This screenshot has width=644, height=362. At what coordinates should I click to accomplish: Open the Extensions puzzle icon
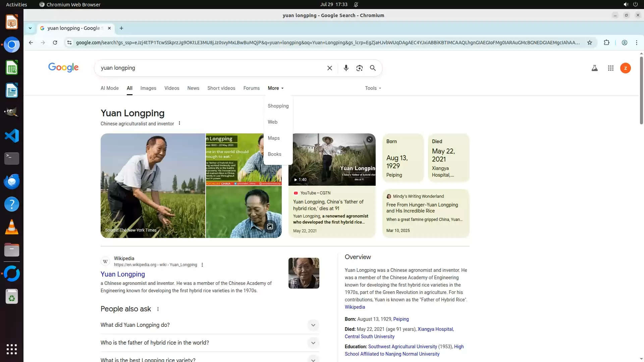tap(606, 43)
